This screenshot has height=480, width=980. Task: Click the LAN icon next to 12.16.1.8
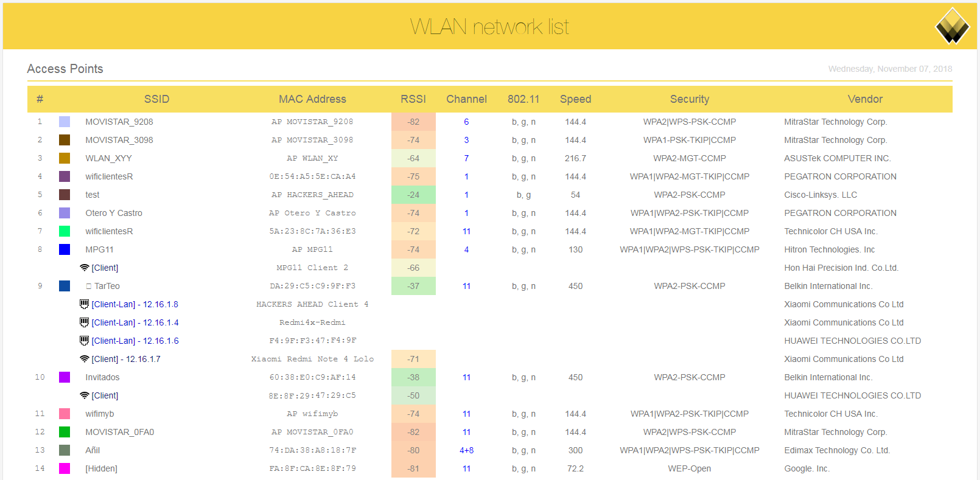click(x=85, y=304)
